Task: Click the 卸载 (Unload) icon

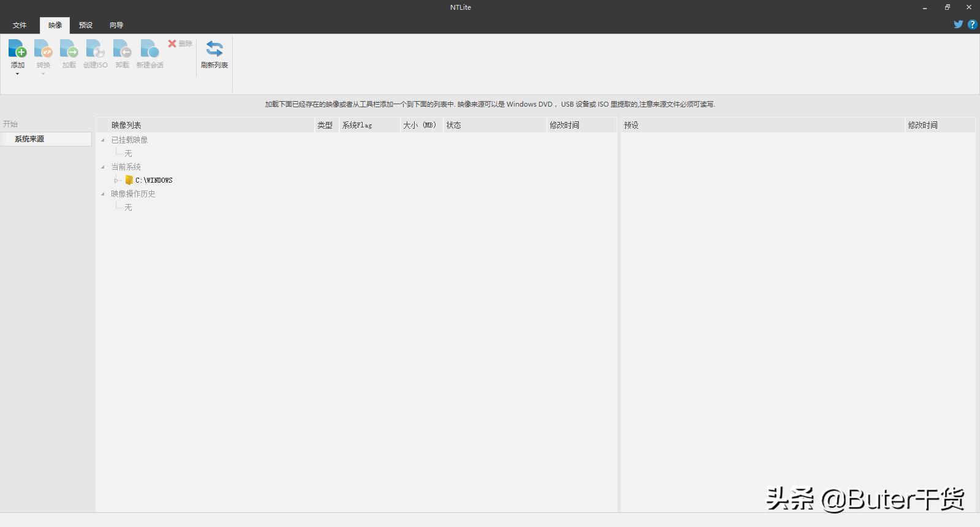Action: point(123,48)
